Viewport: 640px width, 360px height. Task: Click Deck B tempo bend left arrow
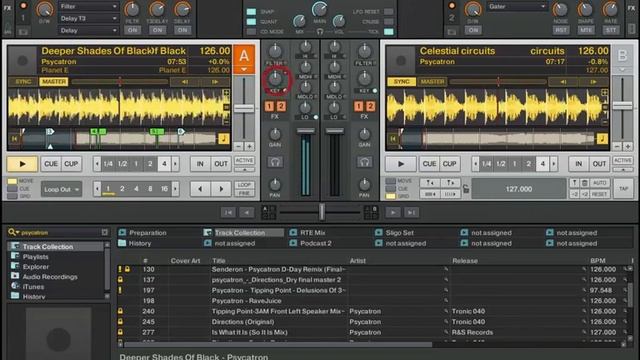(563, 82)
